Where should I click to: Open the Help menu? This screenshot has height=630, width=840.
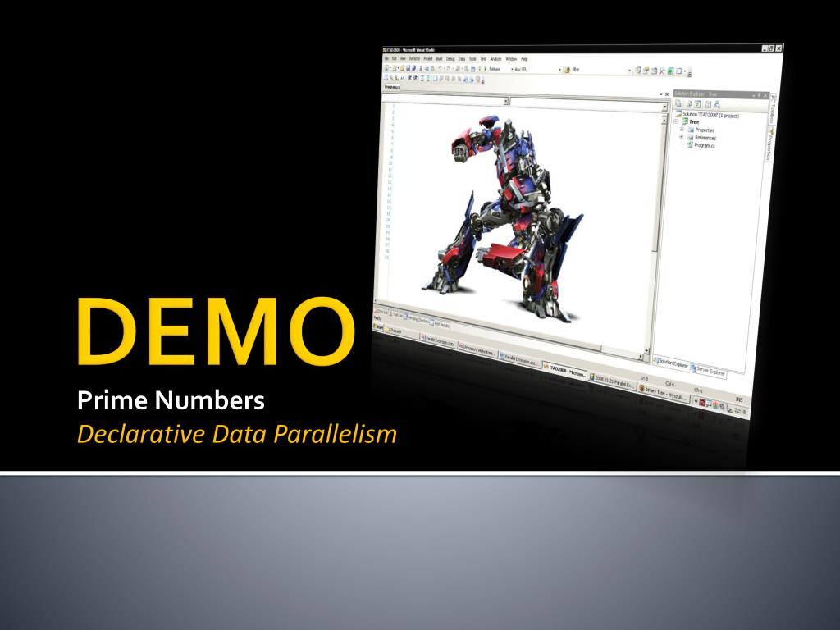coord(524,59)
